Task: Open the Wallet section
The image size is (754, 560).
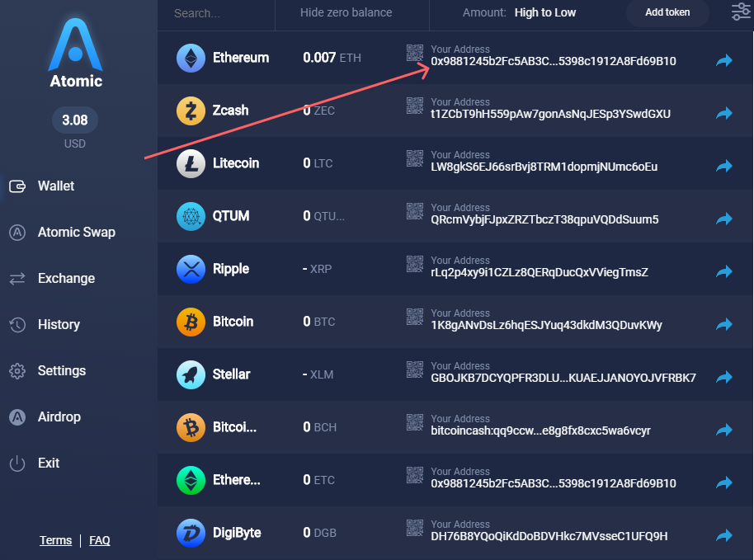Action: [42, 186]
